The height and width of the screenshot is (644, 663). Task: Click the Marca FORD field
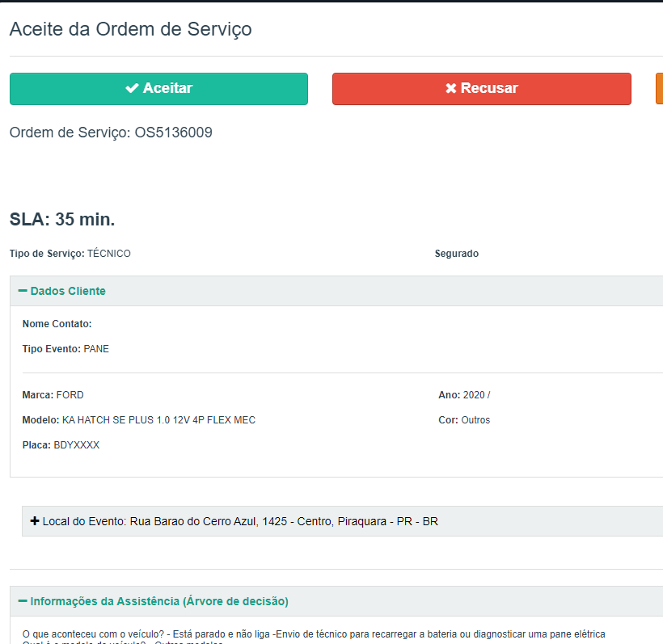tap(53, 395)
